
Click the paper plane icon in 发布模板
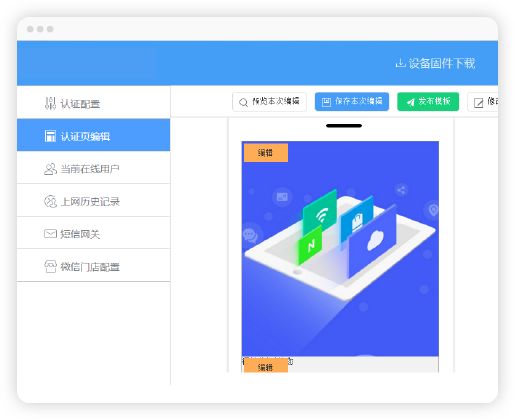[x=410, y=102]
